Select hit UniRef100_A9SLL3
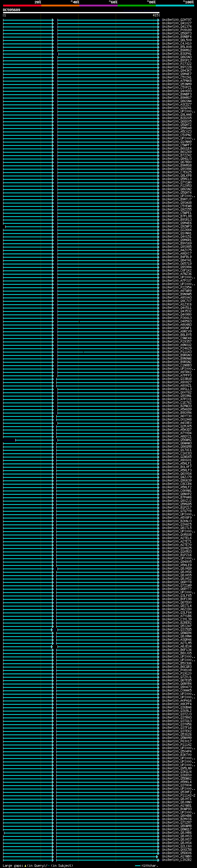Screen dimensions: 197x868 coord(176,389)
